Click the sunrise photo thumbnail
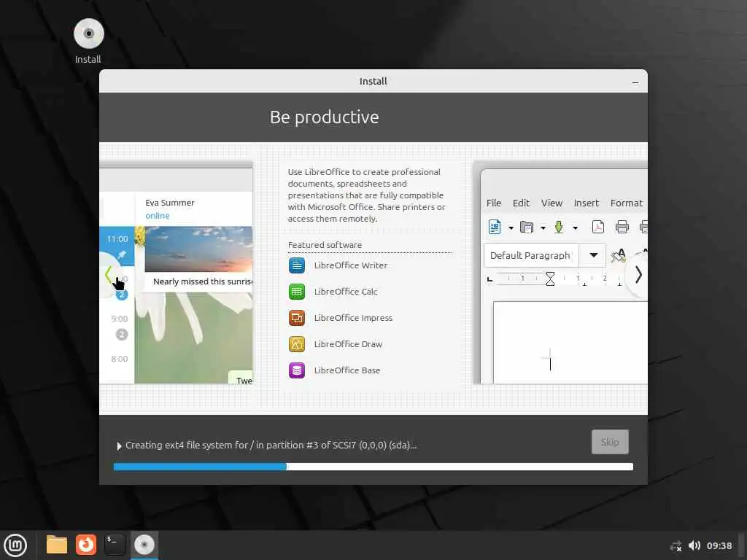Image resolution: width=747 pixels, height=560 pixels. (198, 249)
